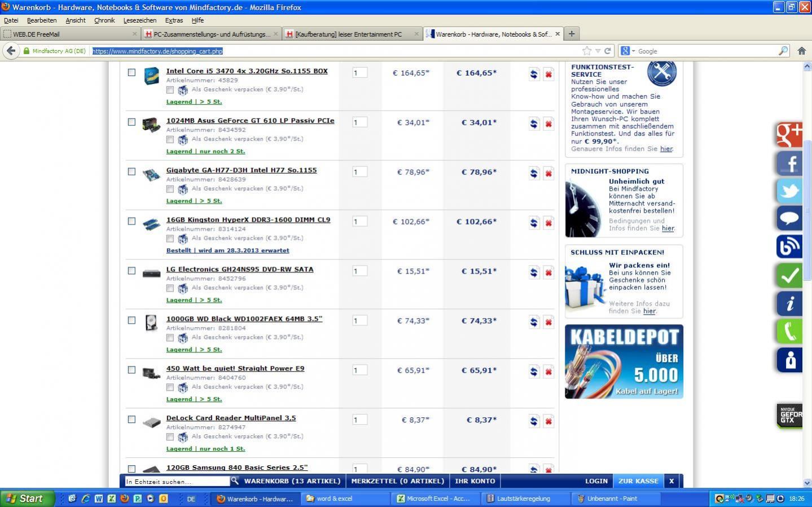Remove WD Black 1000GB from cart
Viewport: 812px width, 507px height.
pyautogui.click(x=548, y=322)
